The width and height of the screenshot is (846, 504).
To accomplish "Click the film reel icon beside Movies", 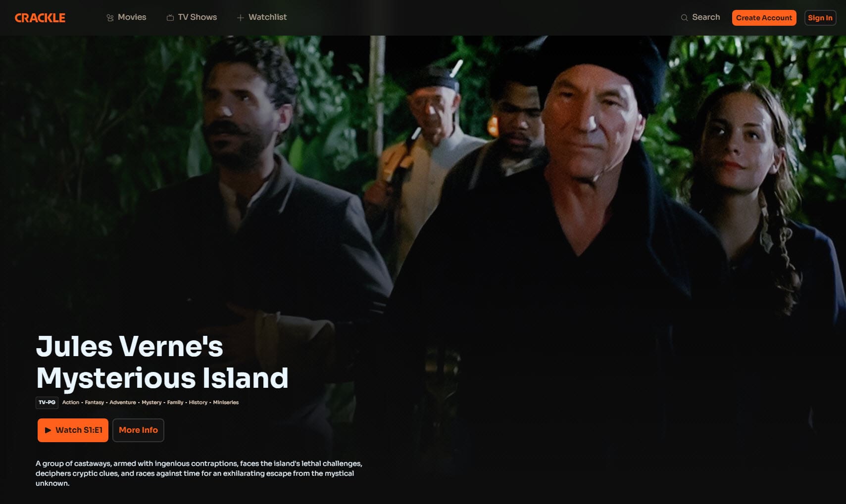I will [110, 18].
